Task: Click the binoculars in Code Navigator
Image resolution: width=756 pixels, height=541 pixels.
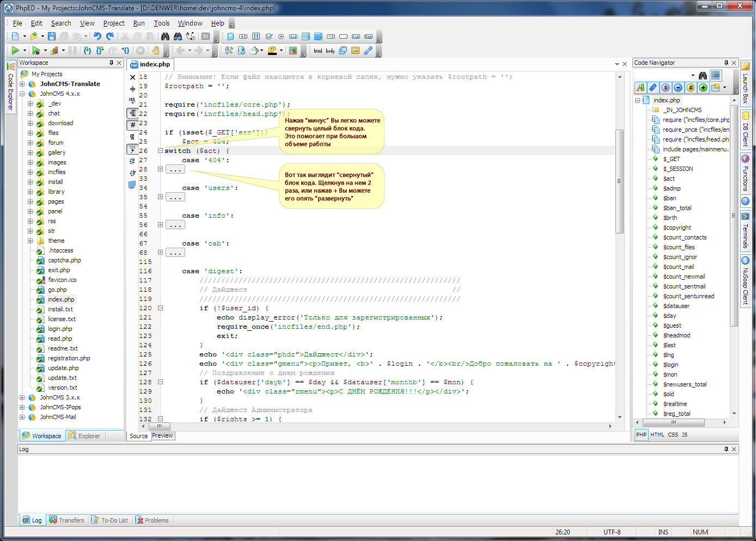Action: click(x=703, y=75)
